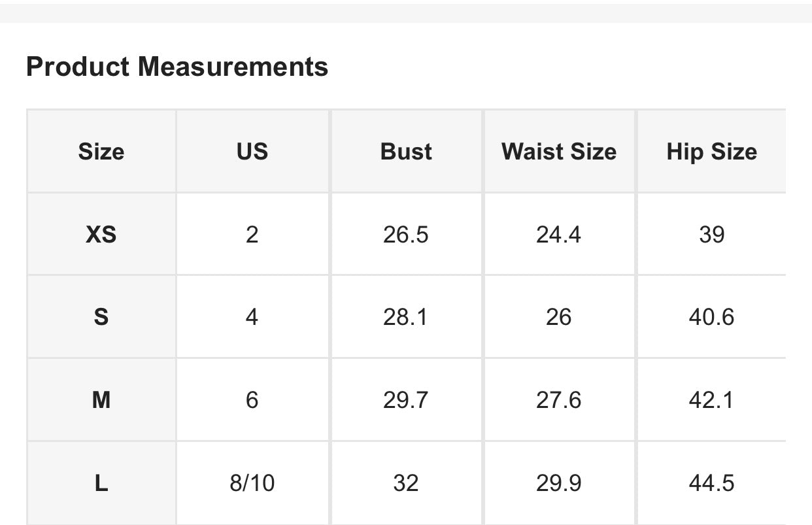Select the Bust column header
The height and width of the screenshot is (525, 812).
(x=406, y=152)
